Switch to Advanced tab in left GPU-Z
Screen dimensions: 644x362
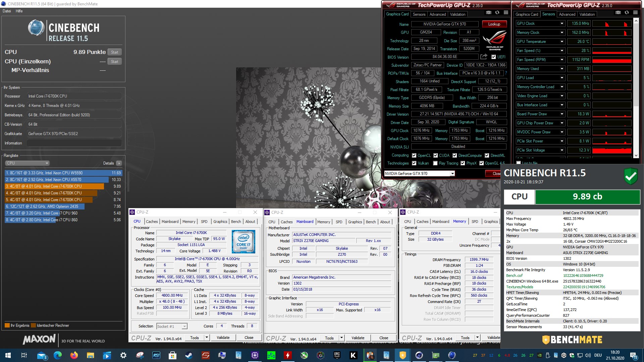[x=438, y=14]
